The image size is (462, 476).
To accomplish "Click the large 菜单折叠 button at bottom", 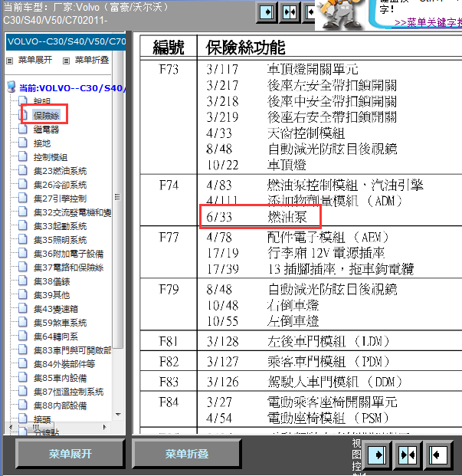I will pos(186,454).
